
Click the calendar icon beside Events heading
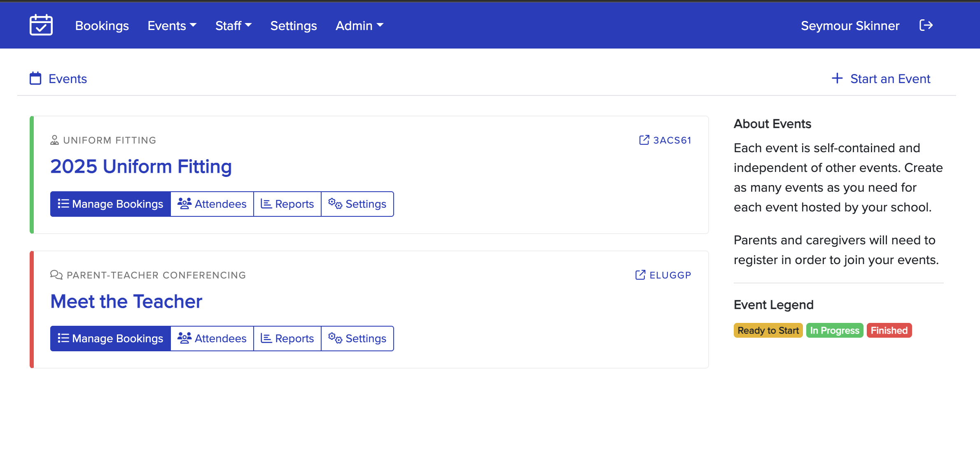click(35, 78)
